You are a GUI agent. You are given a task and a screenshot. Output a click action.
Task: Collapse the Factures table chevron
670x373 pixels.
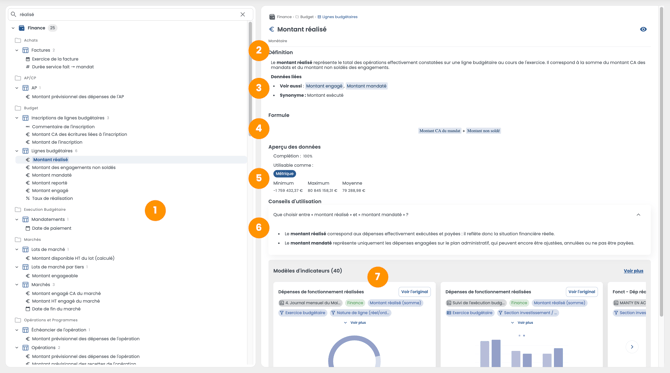(17, 50)
